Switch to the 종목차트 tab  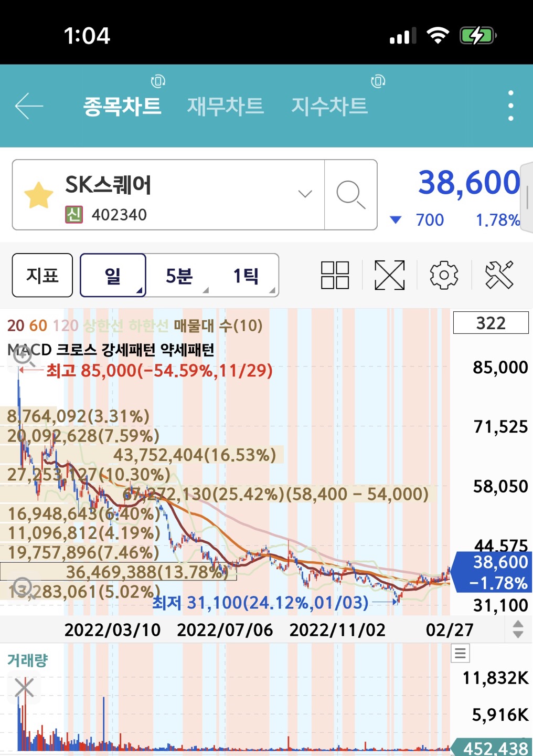pos(122,106)
